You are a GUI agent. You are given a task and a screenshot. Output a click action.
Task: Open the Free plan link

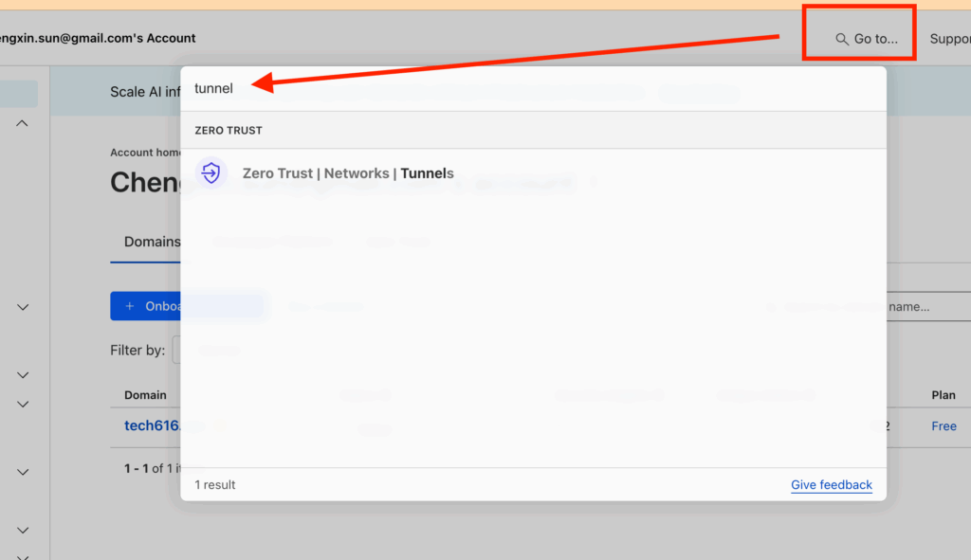pos(944,425)
